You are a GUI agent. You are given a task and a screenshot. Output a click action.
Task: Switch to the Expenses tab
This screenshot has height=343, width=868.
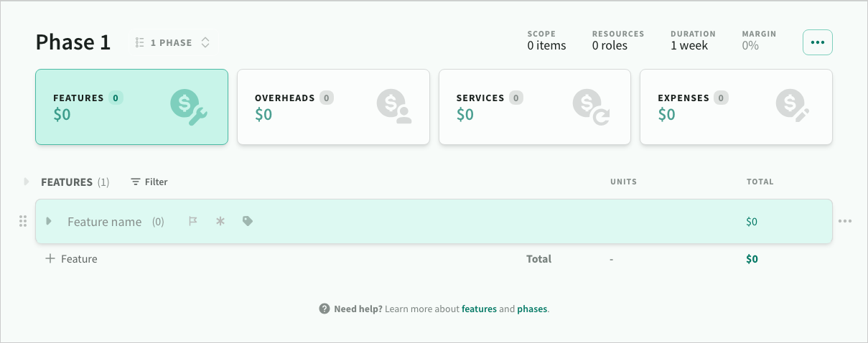pyautogui.click(x=736, y=107)
